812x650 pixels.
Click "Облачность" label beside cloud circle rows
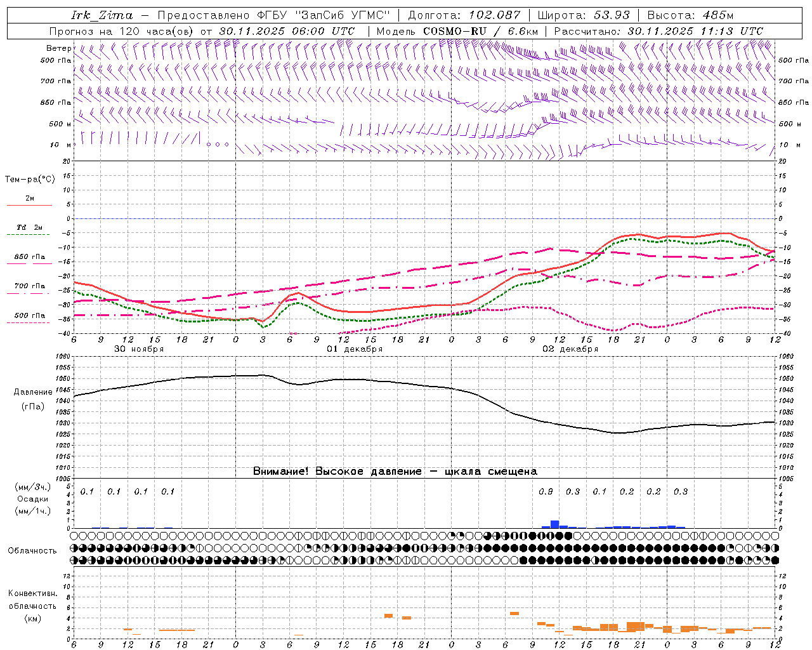32,551
